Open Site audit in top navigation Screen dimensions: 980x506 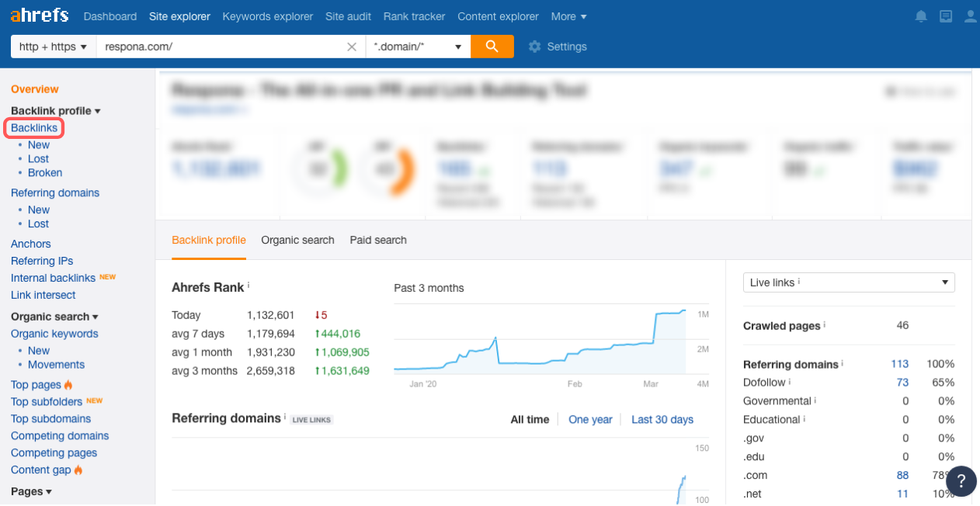(349, 16)
